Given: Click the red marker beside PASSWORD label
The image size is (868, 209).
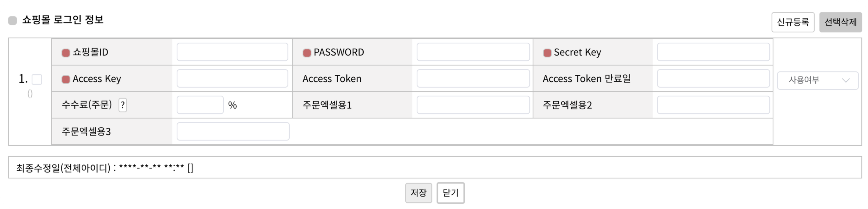Looking at the screenshot, I should click(x=307, y=53).
